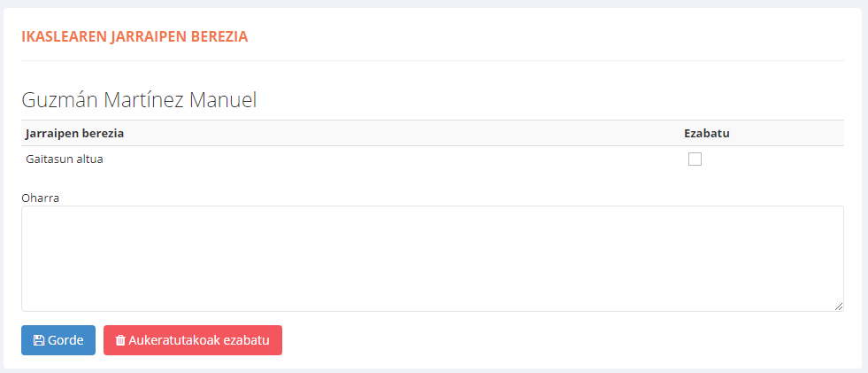Click the Oharra field label

click(x=40, y=198)
